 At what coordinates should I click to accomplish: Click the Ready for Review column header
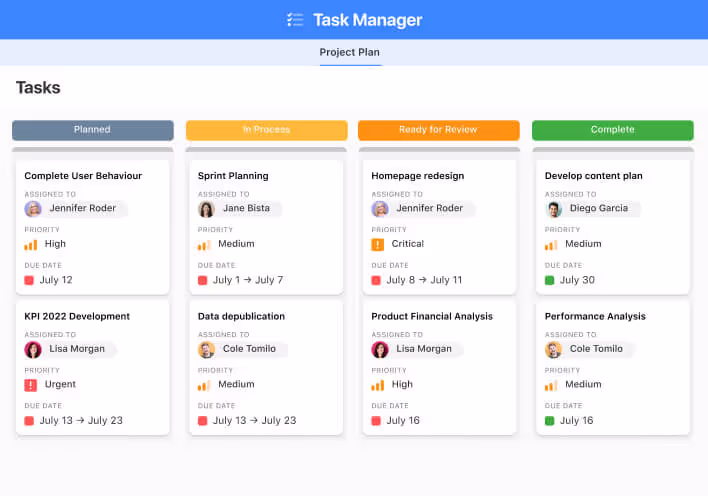coord(438,130)
